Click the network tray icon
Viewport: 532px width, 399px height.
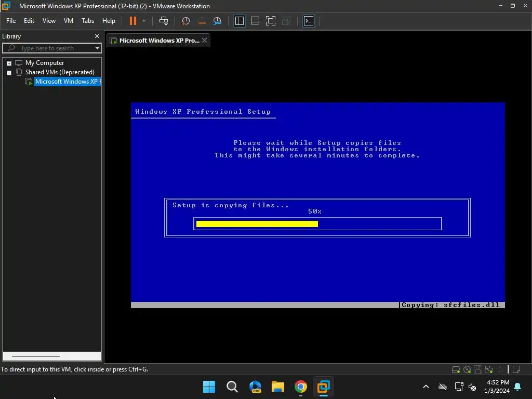point(459,387)
